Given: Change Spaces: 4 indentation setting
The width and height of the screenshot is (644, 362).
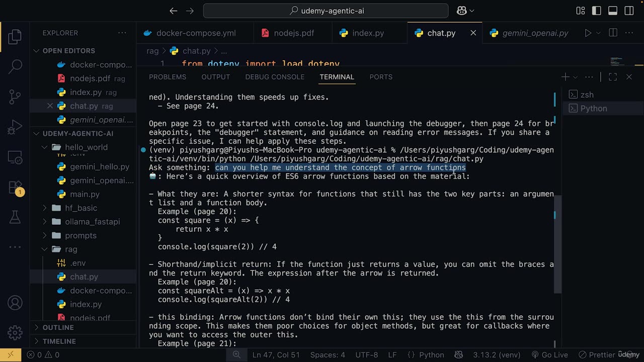Looking at the screenshot, I should tap(328, 354).
